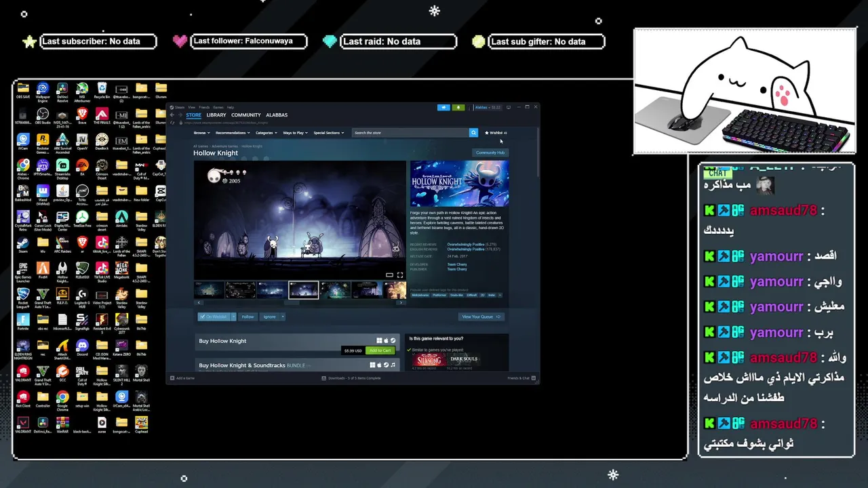
Task: Open Community Hub button
Action: [x=490, y=152]
